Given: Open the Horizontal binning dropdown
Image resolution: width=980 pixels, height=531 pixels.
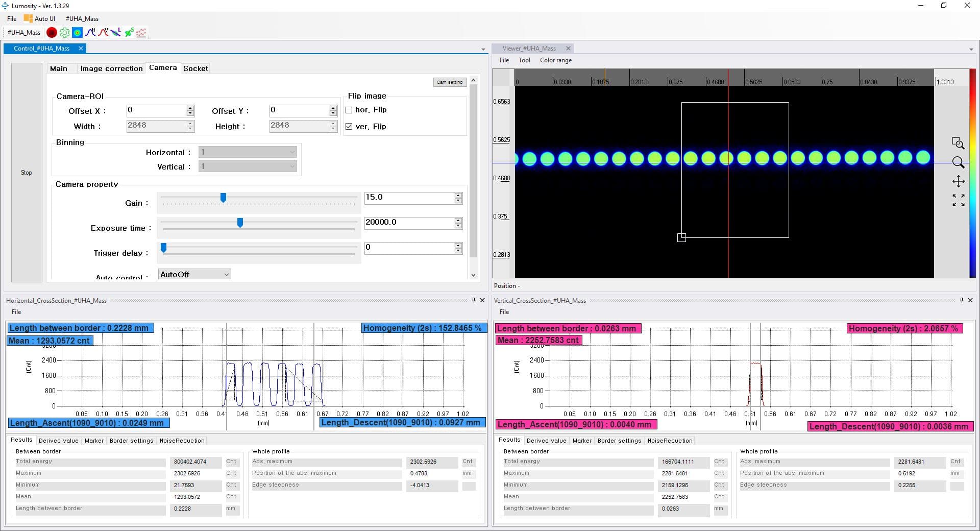Looking at the screenshot, I should [x=248, y=152].
